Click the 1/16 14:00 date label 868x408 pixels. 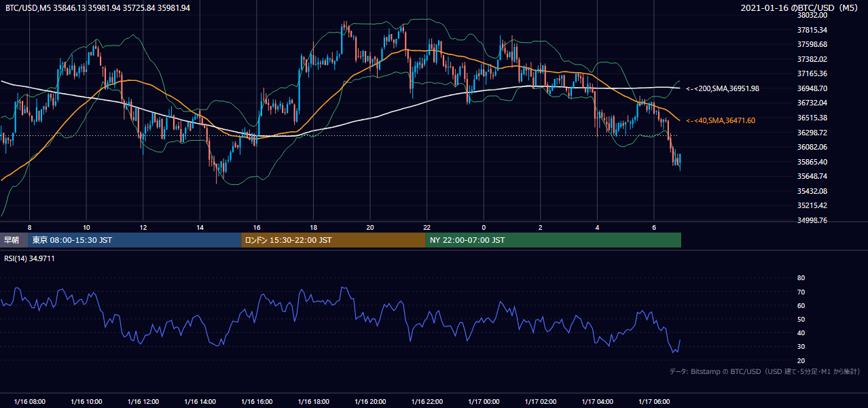coord(200,401)
